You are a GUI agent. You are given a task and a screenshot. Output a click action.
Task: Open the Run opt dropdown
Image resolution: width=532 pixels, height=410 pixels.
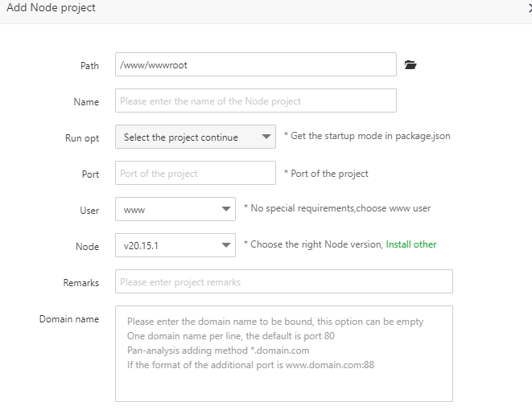pyautogui.click(x=196, y=137)
